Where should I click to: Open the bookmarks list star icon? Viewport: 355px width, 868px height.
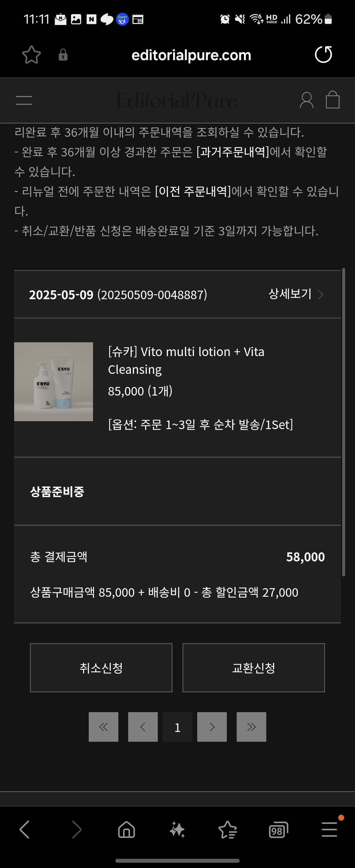pos(228,829)
